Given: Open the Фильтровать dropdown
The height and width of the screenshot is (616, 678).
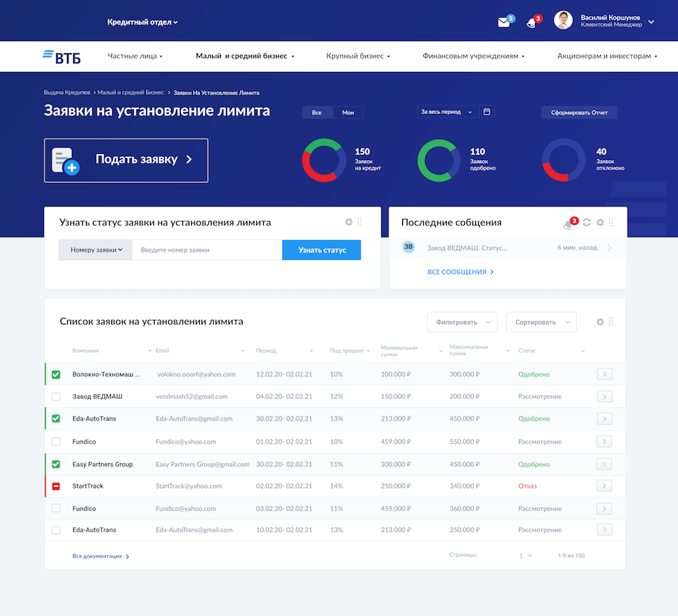Looking at the screenshot, I should pyautogui.click(x=462, y=322).
